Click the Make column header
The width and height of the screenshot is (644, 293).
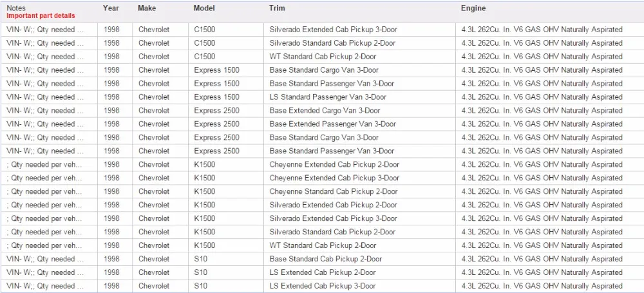click(147, 8)
